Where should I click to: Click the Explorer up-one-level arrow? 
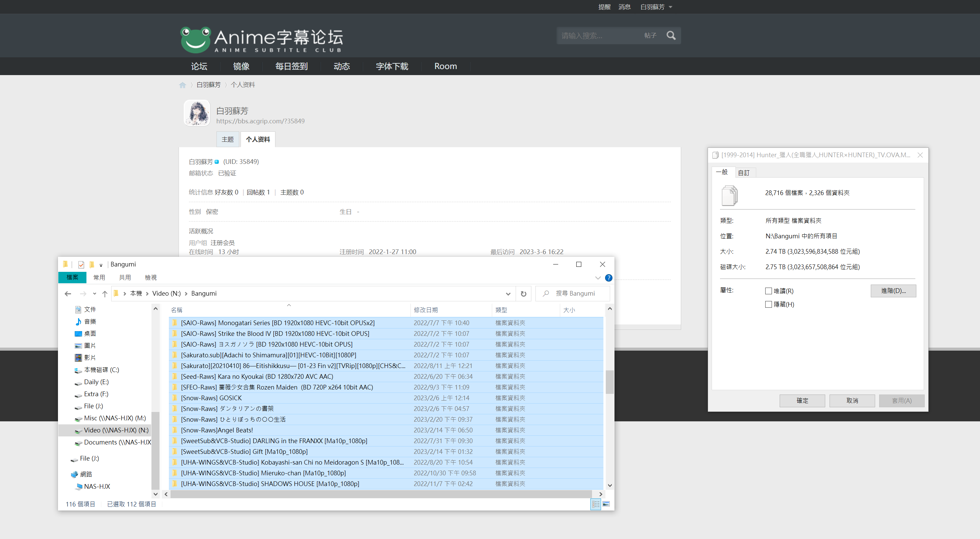(x=105, y=294)
